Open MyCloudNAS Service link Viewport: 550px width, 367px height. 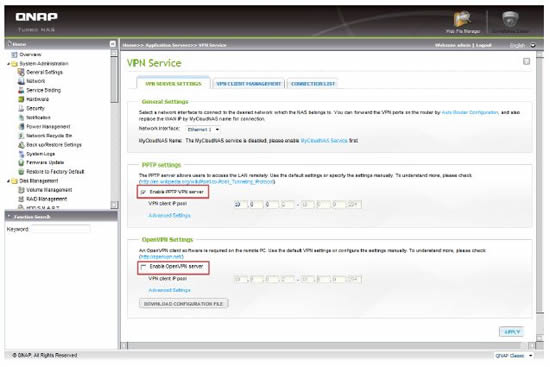coord(324,141)
